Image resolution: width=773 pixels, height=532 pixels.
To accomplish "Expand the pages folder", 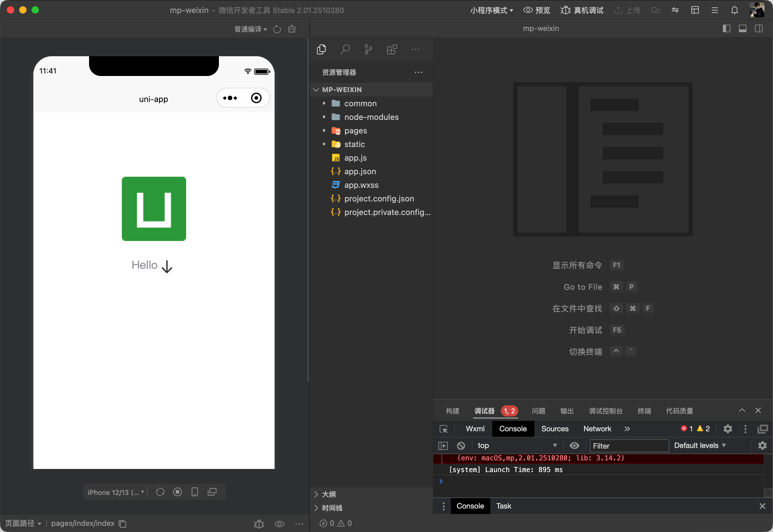I will (355, 131).
